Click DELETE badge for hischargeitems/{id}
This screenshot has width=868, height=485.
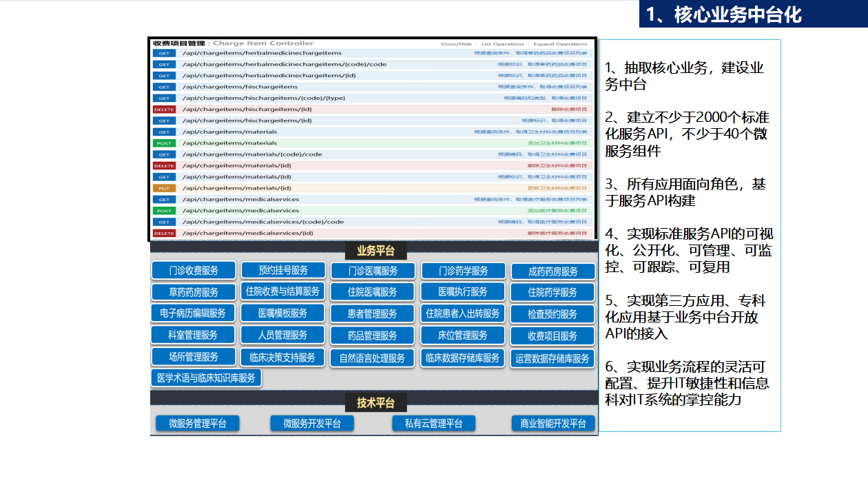click(x=164, y=110)
